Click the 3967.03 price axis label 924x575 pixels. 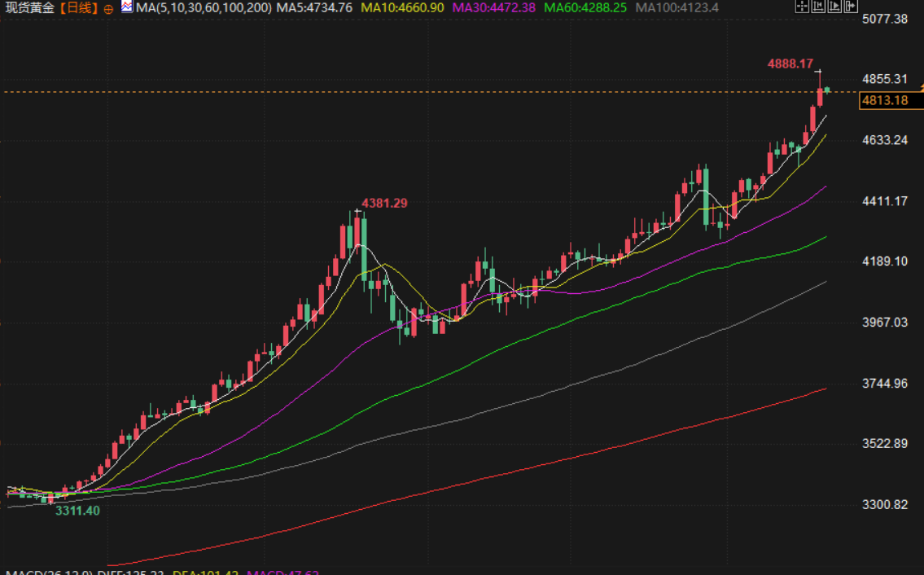(885, 323)
